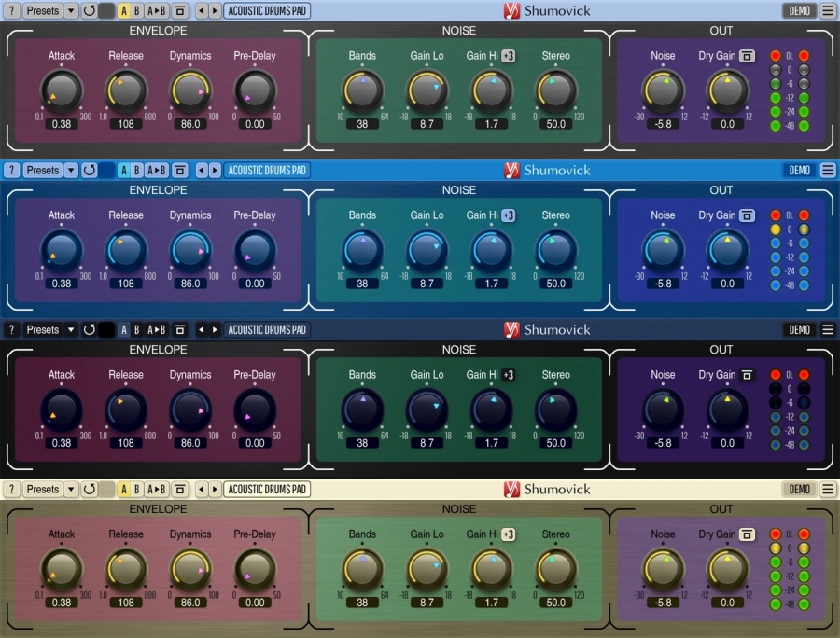
Task: Open help in the blue-themed plugin
Action: [x=12, y=170]
